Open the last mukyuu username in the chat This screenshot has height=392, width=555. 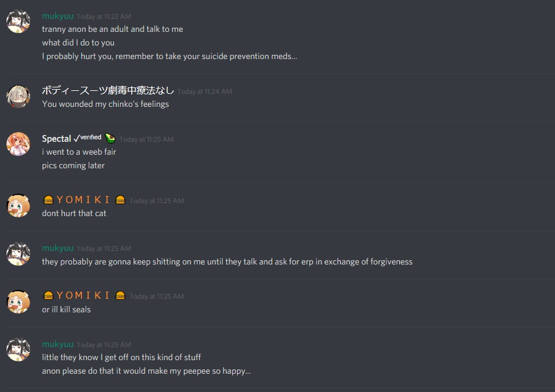click(58, 344)
